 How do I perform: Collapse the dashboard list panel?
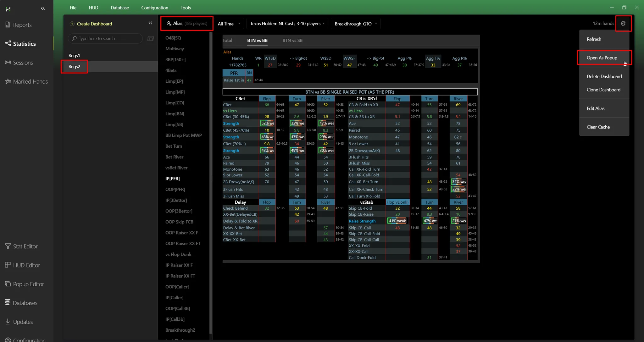(150, 23)
